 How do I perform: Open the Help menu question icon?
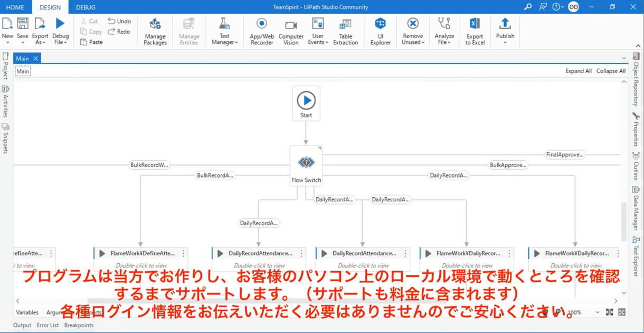click(x=556, y=7)
